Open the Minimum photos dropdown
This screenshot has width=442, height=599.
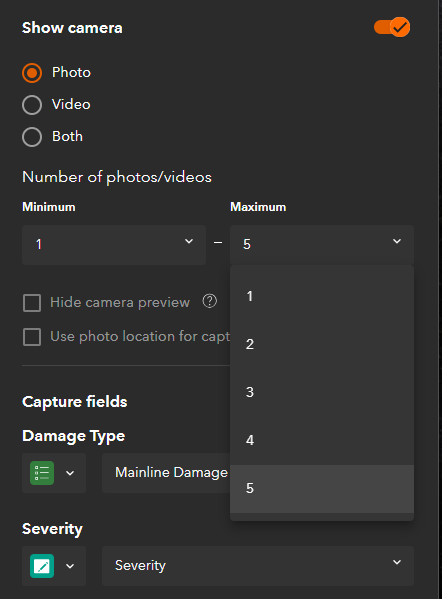point(114,245)
